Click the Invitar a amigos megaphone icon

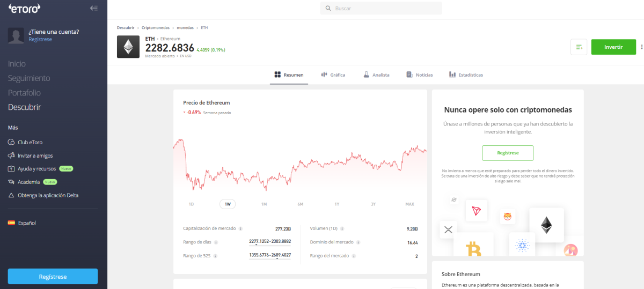[12, 155]
